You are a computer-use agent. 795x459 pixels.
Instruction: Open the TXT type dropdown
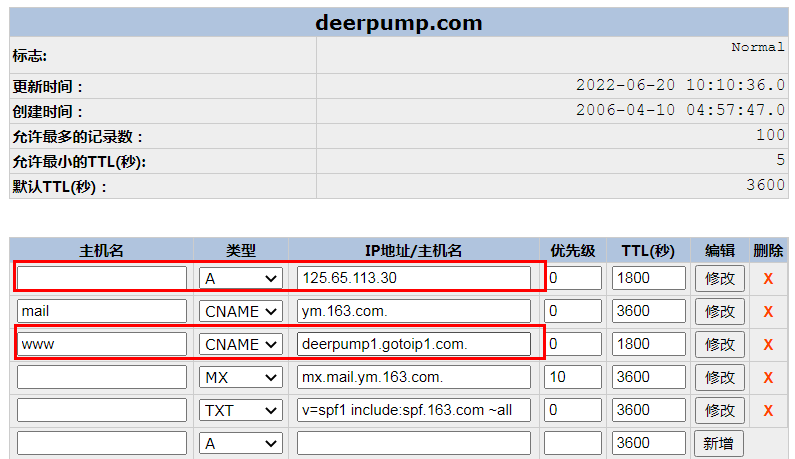(241, 411)
